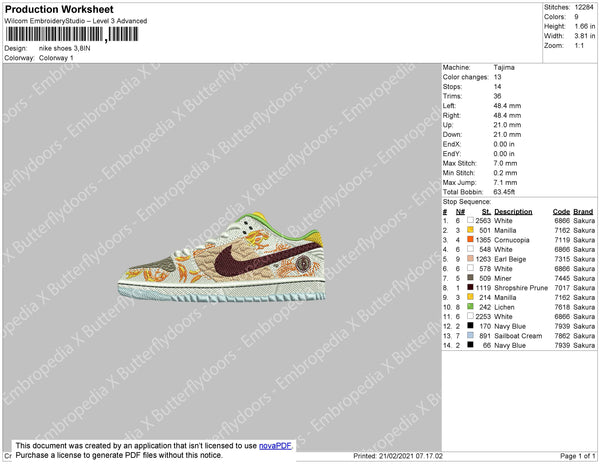This screenshot has width=600, height=464.
Task: Click thread code '7445'
Action: 562,278
